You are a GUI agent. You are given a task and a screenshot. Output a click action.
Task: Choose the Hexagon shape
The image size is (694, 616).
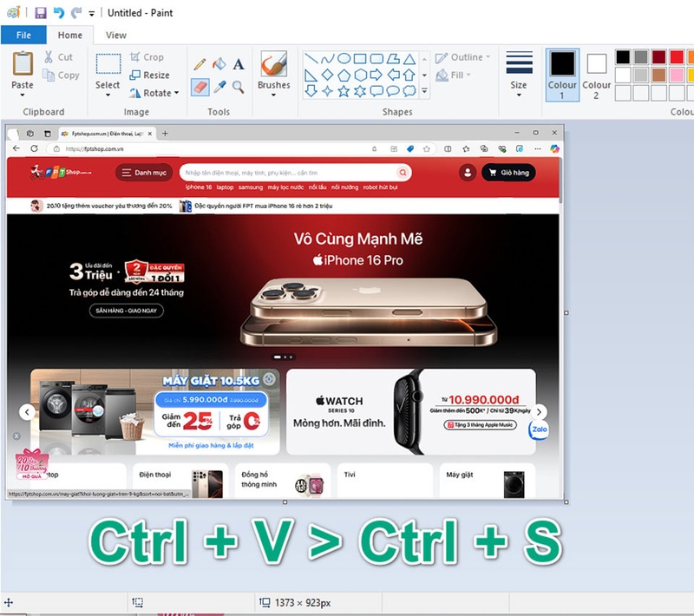tap(360, 75)
